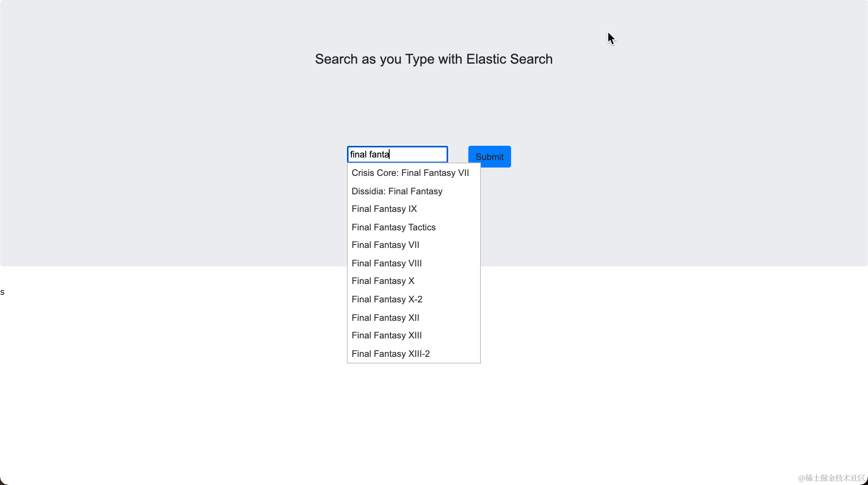
Task: Choose 'Final Fantasy XIII-2' suggestion
Action: 390,354
